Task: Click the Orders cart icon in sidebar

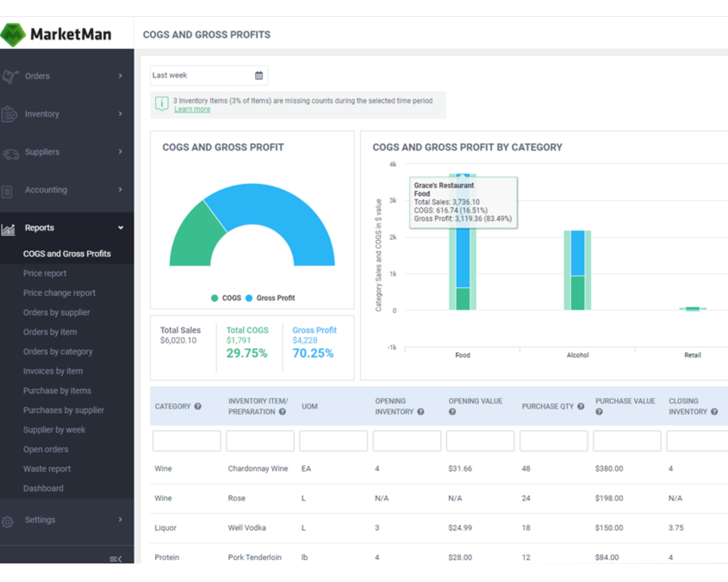Action: point(10,76)
